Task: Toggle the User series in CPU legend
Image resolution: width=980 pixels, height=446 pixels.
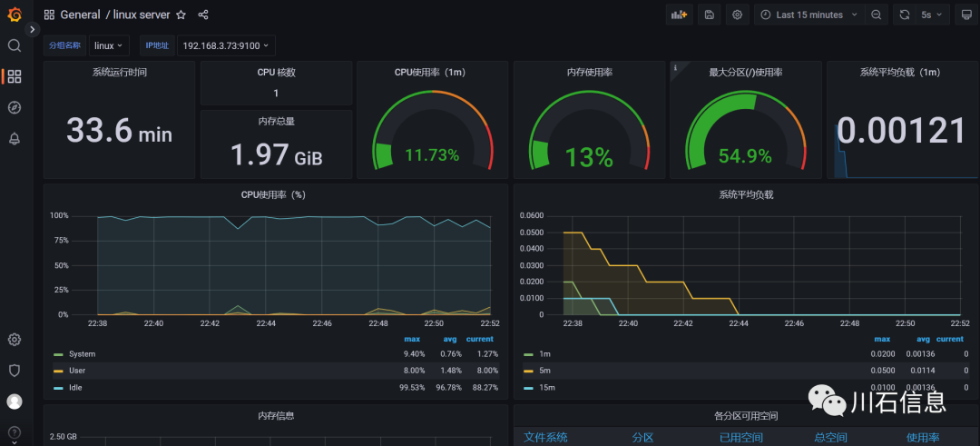Action: pyautogui.click(x=77, y=371)
